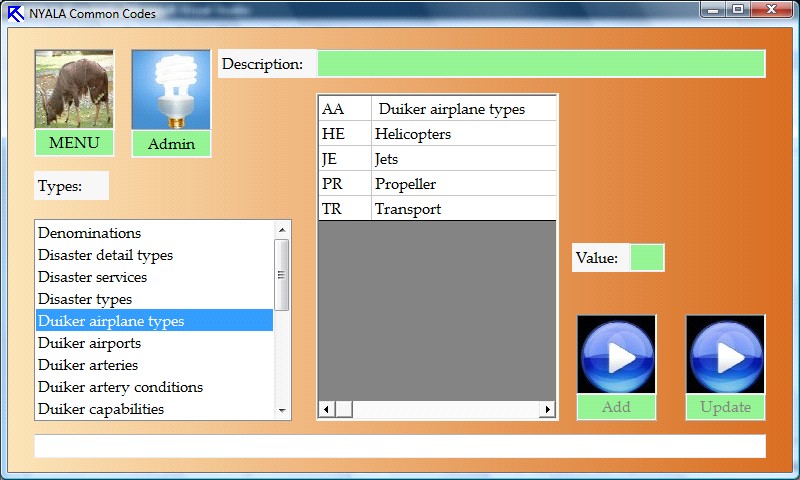Image resolution: width=800 pixels, height=480 pixels.
Task: Click grid horizontal scrollbar right arrow
Action: click(x=547, y=410)
